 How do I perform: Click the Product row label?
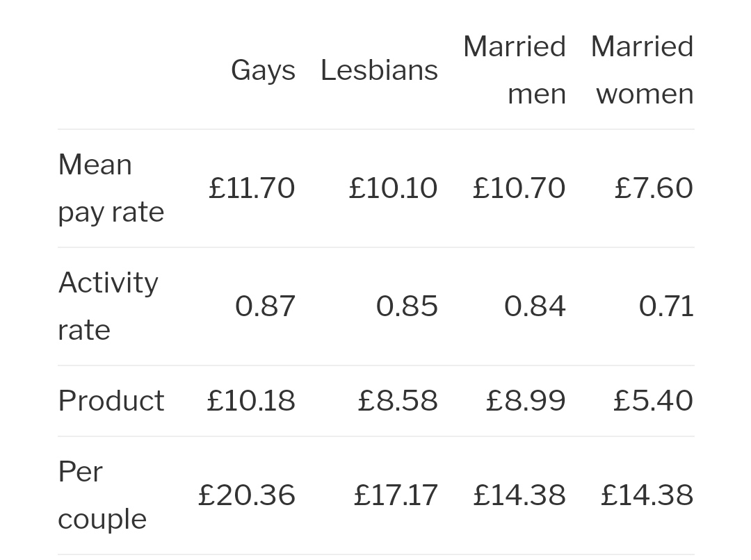tap(111, 401)
